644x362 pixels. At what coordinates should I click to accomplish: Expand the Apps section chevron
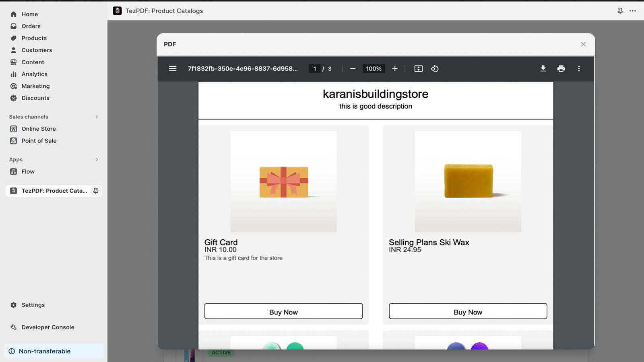[97, 160]
